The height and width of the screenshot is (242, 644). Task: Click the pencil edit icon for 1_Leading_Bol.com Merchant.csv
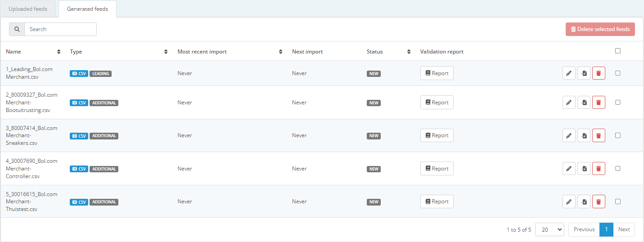pyautogui.click(x=569, y=73)
